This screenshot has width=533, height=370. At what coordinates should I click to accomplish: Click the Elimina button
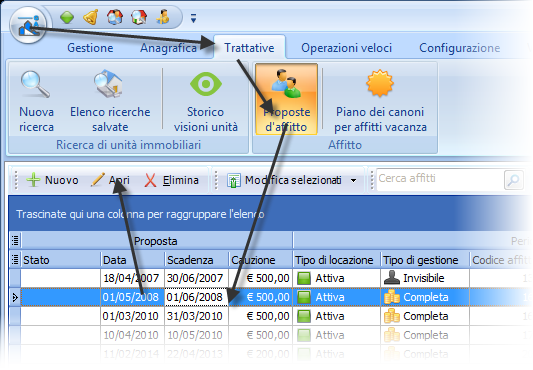(x=172, y=180)
